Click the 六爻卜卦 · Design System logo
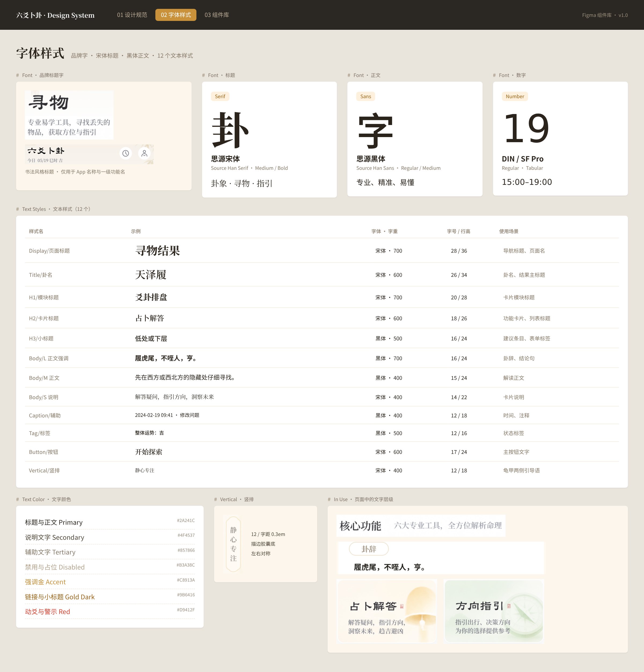The width and height of the screenshot is (644, 672). (55, 15)
